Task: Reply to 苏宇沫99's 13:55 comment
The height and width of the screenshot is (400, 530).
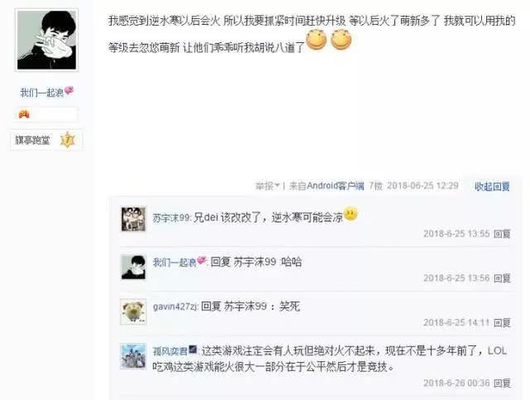Action: pos(502,234)
